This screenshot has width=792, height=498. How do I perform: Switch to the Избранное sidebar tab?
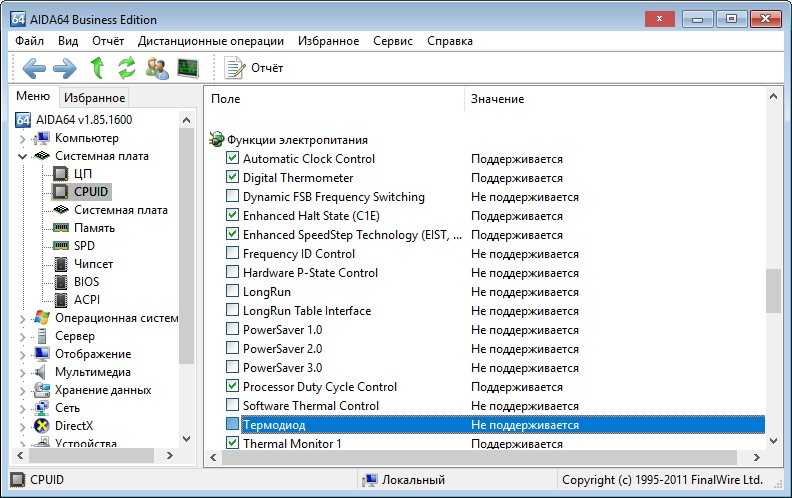[94, 97]
